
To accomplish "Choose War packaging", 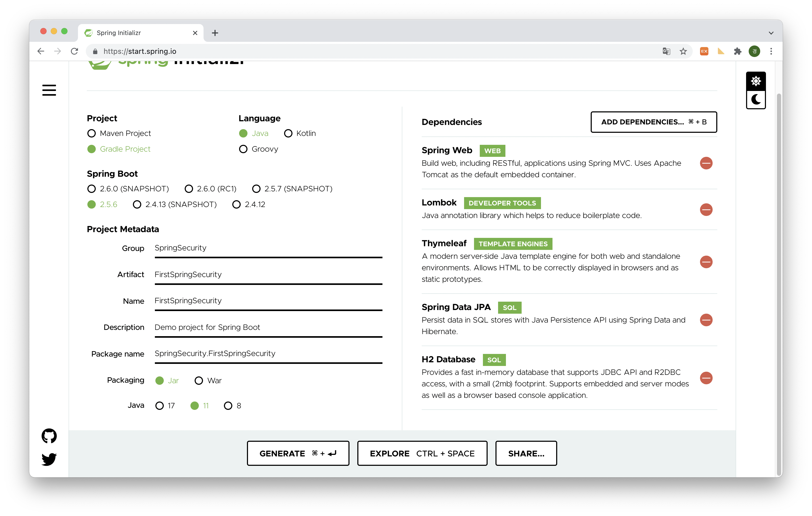I will point(208,381).
